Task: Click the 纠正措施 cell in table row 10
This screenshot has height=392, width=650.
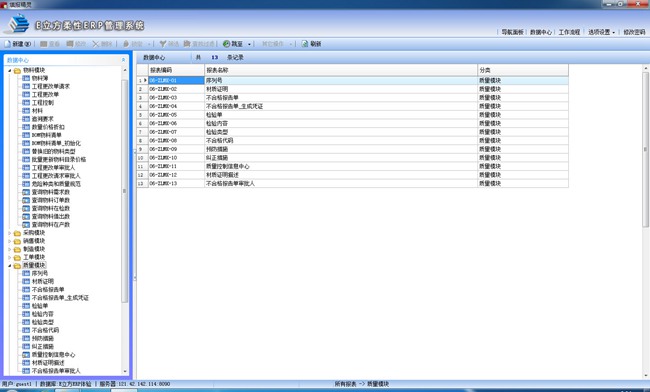Action: tap(341, 157)
